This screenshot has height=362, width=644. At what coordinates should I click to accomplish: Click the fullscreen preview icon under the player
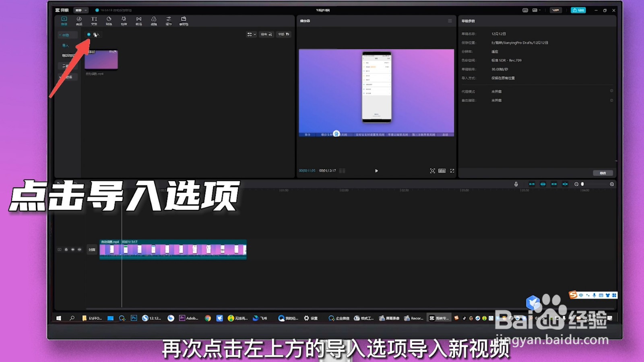click(452, 171)
